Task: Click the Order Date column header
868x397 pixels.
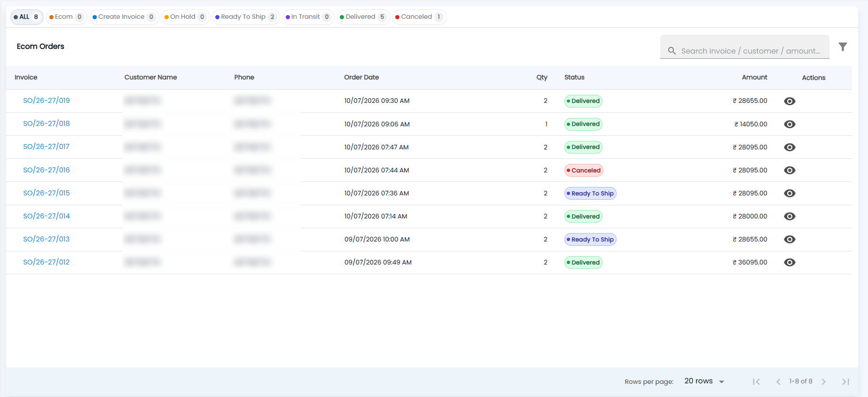Action: click(361, 78)
